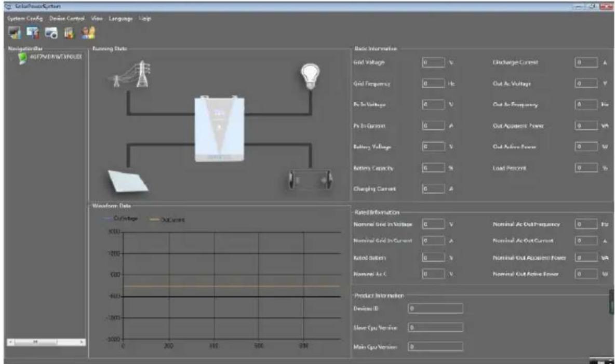Click the Nominal Grid In Current field
Viewport: 615px width, 364px height.
click(x=433, y=240)
